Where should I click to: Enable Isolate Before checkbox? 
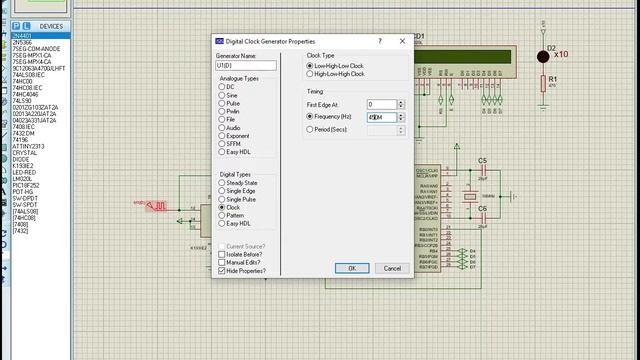[222, 254]
